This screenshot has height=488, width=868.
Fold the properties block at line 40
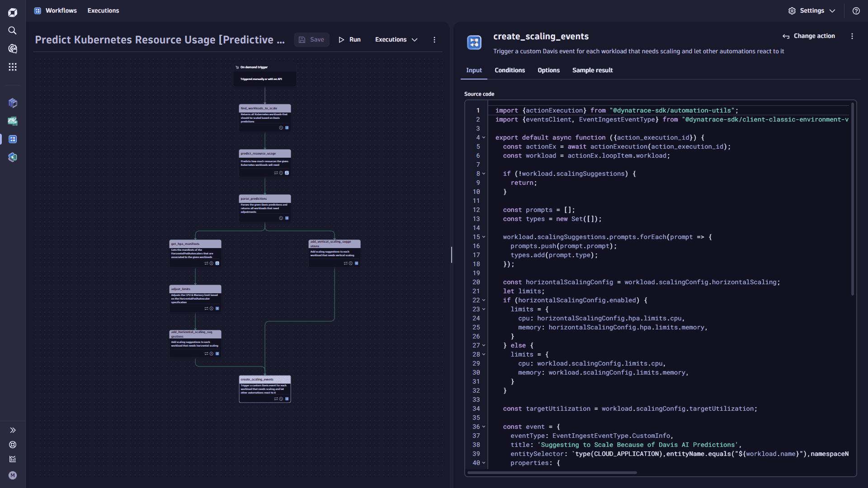click(x=484, y=463)
